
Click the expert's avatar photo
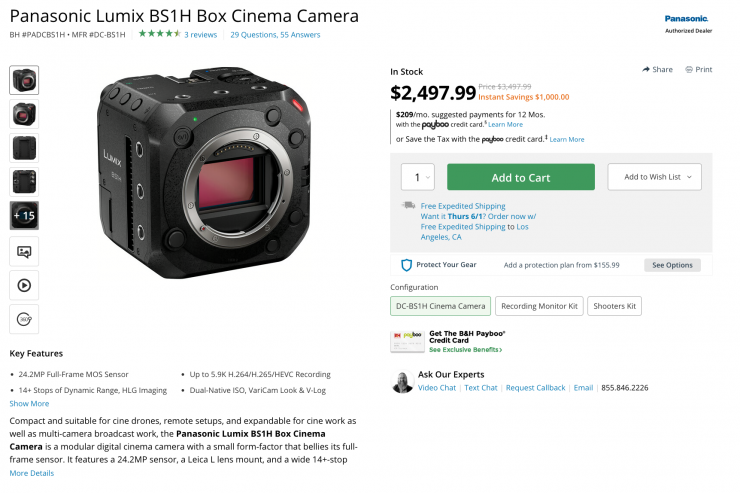pos(401,383)
